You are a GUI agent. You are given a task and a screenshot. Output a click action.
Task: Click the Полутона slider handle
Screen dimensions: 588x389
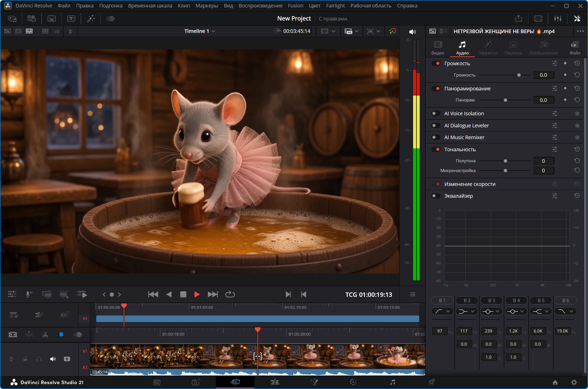[505, 161]
